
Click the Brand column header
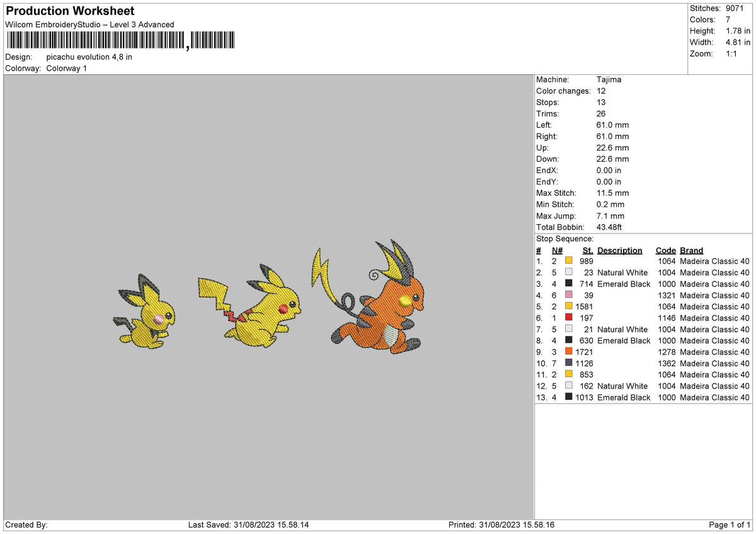[691, 250]
